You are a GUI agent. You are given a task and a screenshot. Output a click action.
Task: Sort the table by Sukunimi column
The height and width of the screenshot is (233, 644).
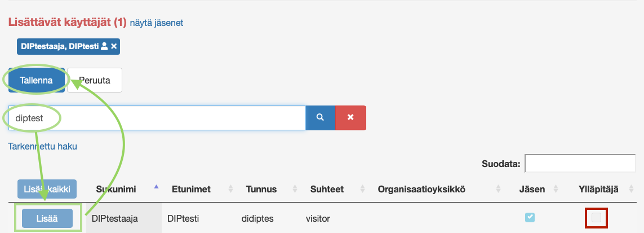(x=116, y=190)
